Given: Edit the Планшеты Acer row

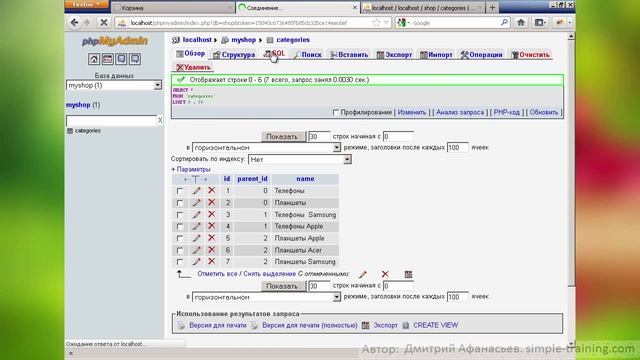Looking at the screenshot, I should point(197,250).
